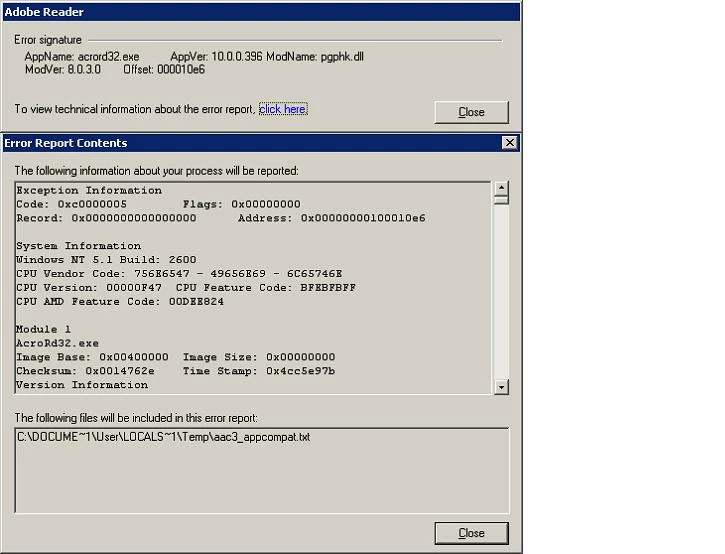This screenshot has width=725, height=554.
Task: Click the scrollbar thumb in report contents
Action: click(501, 200)
